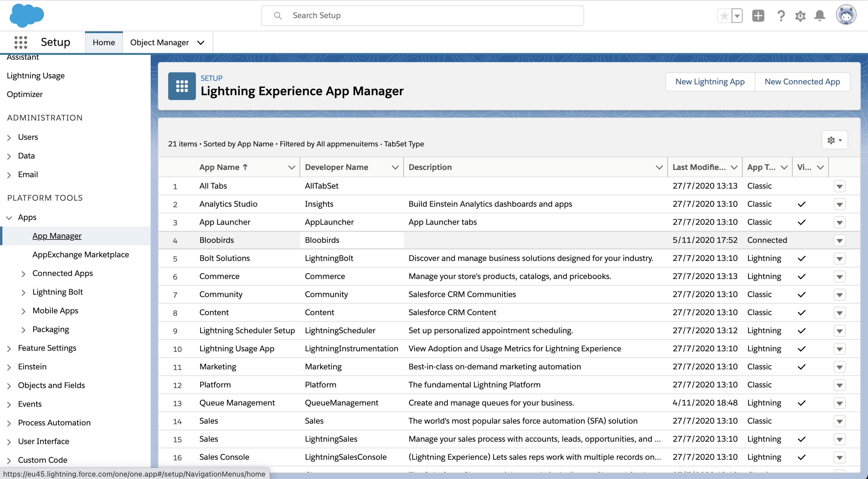
Task: Open AppExchange Marketplace in sidebar
Action: coord(80,254)
